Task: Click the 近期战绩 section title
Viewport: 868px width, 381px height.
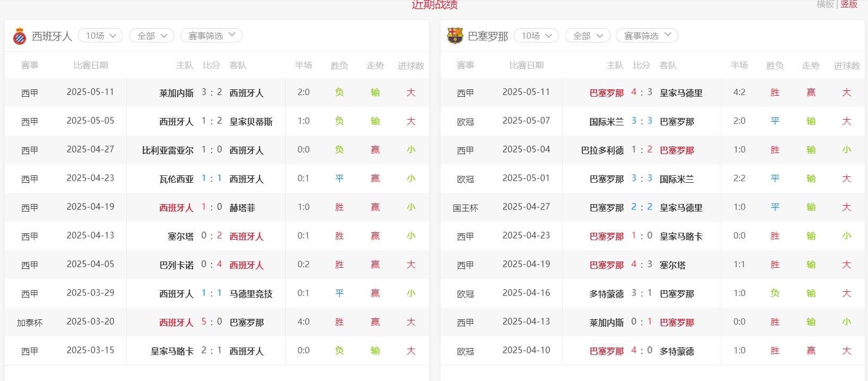Action: [x=434, y=5]
